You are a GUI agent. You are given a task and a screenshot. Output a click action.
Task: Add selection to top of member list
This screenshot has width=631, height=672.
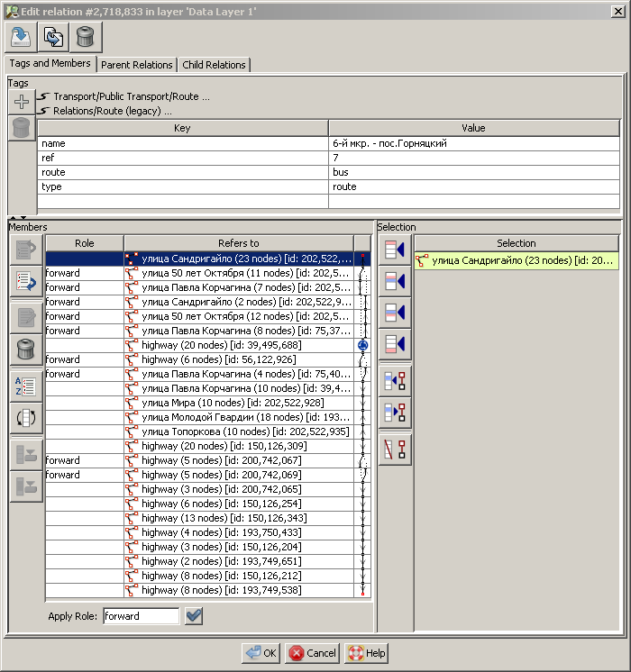[x=394, y=250]
